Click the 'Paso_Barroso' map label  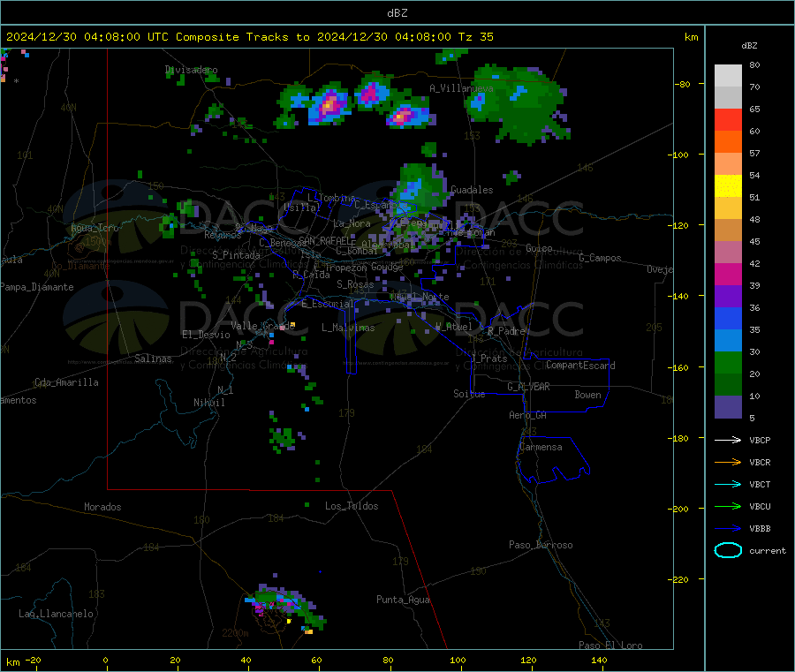[x=541, y=545]
